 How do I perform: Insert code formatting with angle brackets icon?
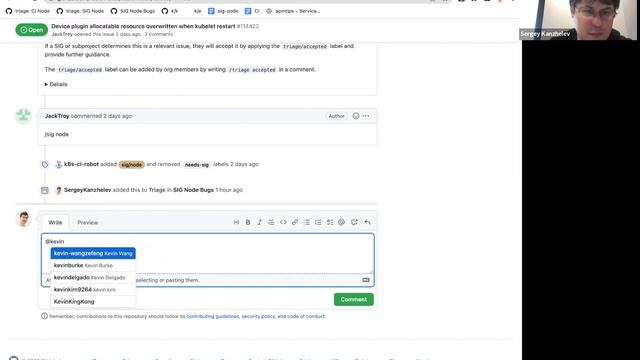click(x=283, y=222)
